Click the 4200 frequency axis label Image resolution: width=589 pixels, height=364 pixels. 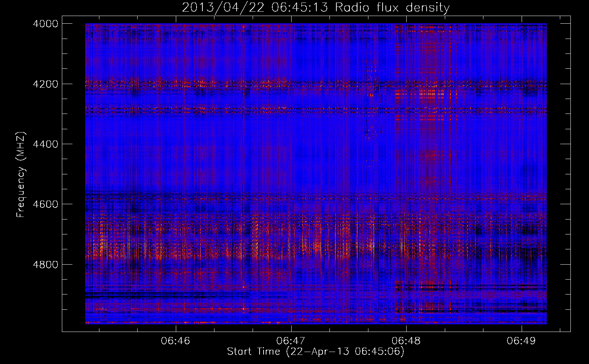click(x=45, y=84)
